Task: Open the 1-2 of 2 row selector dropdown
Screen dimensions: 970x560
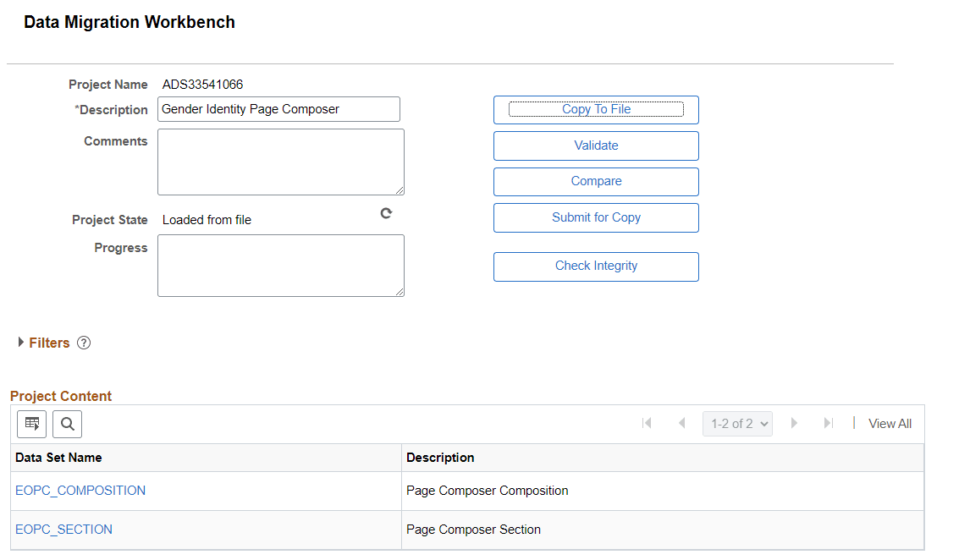Action: pos(737,423)
